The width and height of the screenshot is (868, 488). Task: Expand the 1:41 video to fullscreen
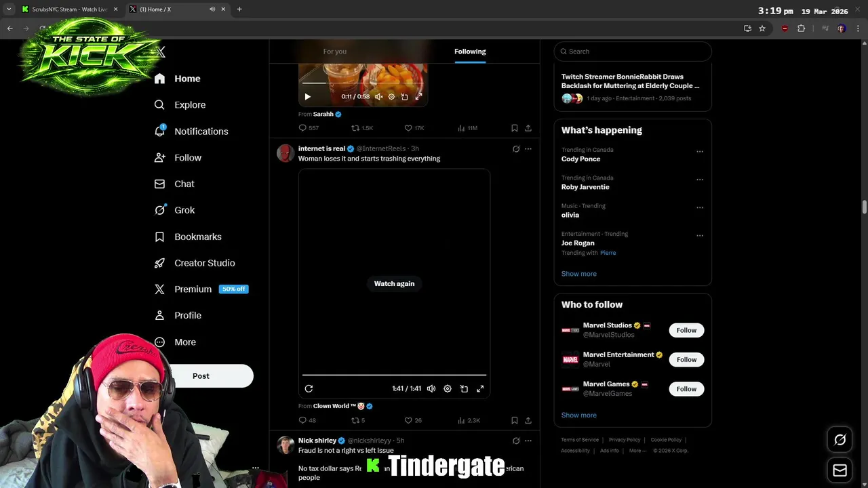pyautogui.click(x=480, y=388)
